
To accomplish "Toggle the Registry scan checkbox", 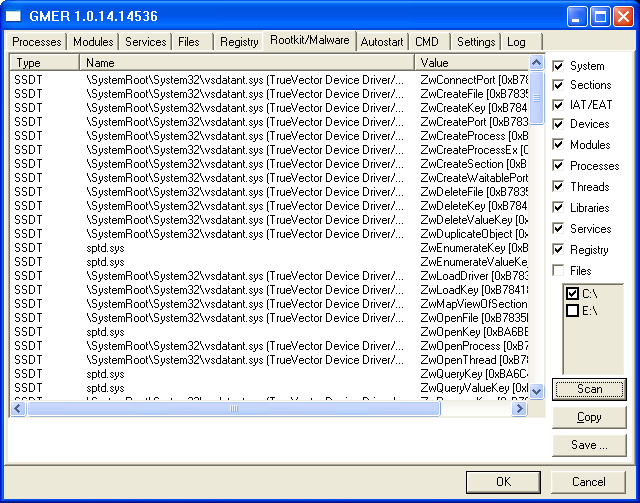I will tap(558, 249).
